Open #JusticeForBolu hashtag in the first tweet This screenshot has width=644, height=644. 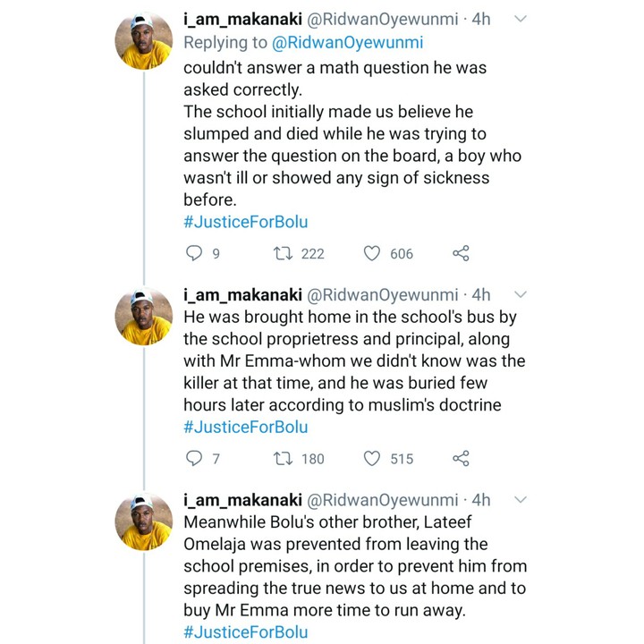click(246, 222)
